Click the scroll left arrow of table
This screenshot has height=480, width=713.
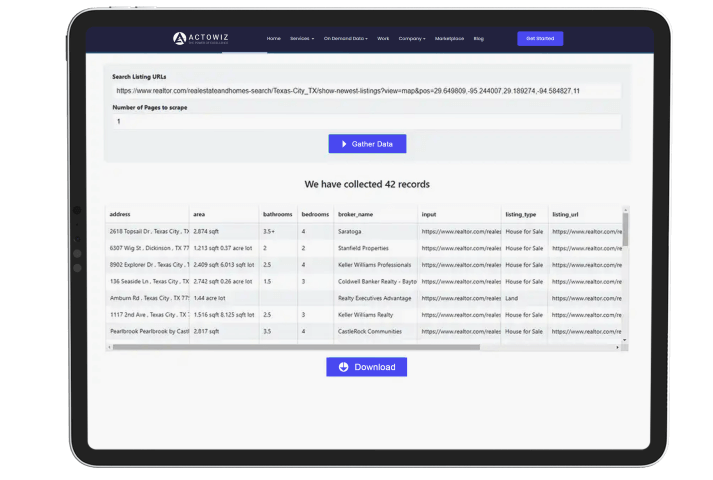point(110,347)
